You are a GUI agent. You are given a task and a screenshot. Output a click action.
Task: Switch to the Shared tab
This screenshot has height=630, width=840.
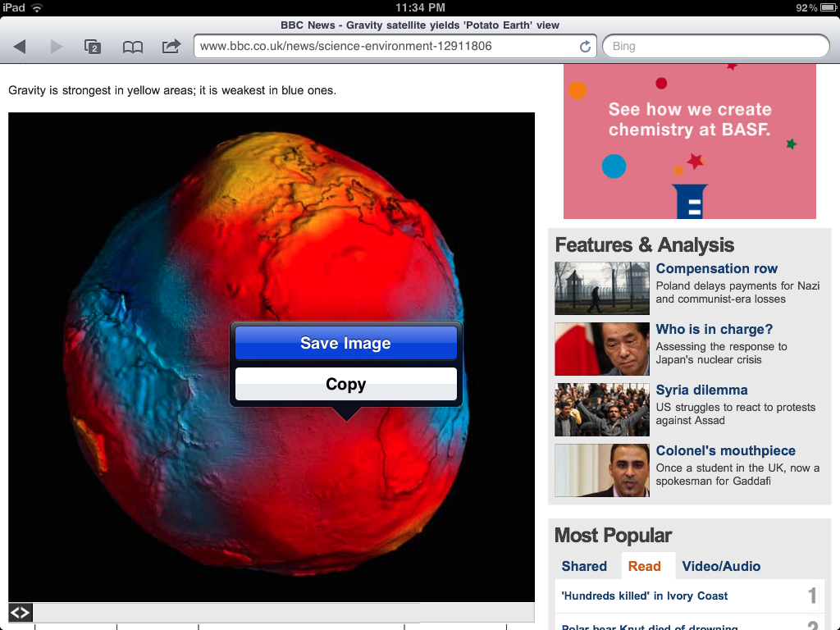(584, 566)
